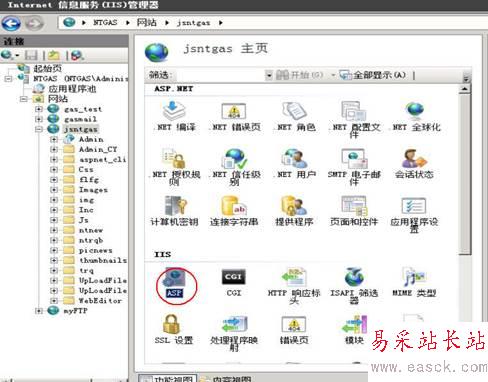This screenshot has height=382, width=488.
Task: Collapse the 网站 tree node
Action: (x=23, y=99)
